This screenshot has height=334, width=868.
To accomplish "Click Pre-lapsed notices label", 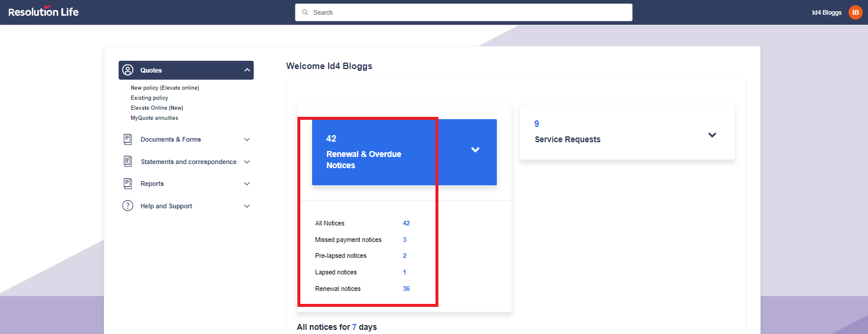I will [340, 256].
